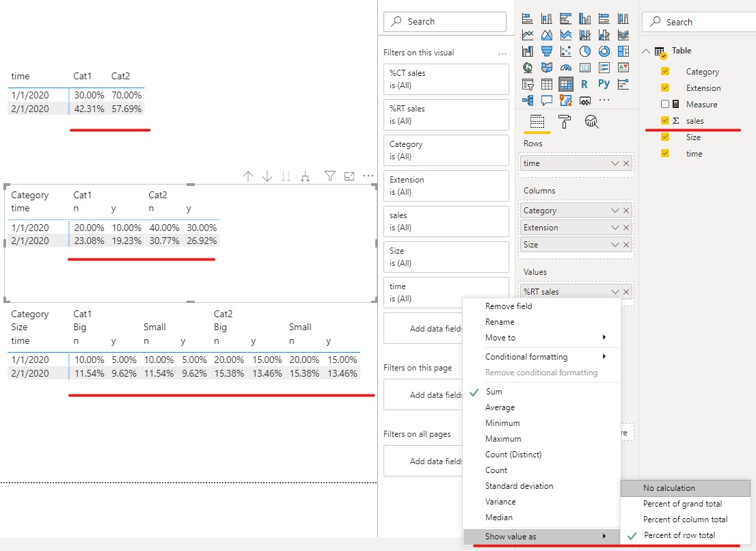Insert a Q&A speech bubble visual

point(547,100)
